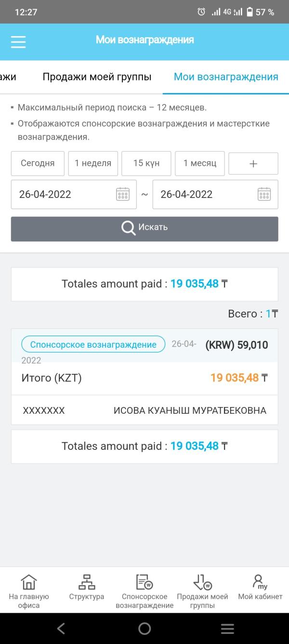Switch to Продажи моей группы tab
This screenshot has height=644, width=289.
(x=97, y=77)
